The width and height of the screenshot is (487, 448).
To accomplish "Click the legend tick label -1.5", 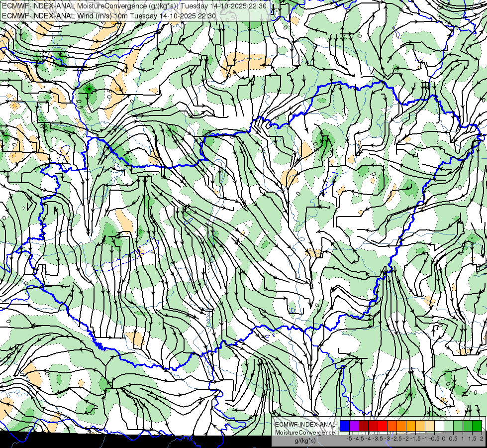I will [x=415, y=439].
